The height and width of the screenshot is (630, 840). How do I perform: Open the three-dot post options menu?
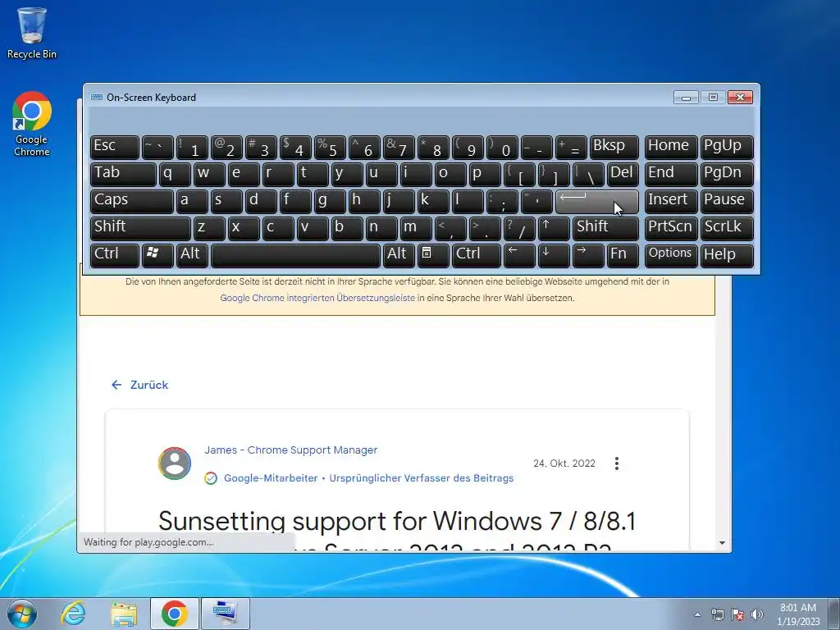(617, 463)
